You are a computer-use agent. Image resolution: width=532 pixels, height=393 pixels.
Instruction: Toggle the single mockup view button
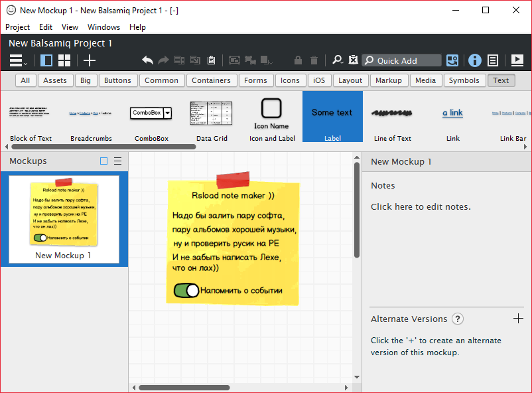[46, 60]
